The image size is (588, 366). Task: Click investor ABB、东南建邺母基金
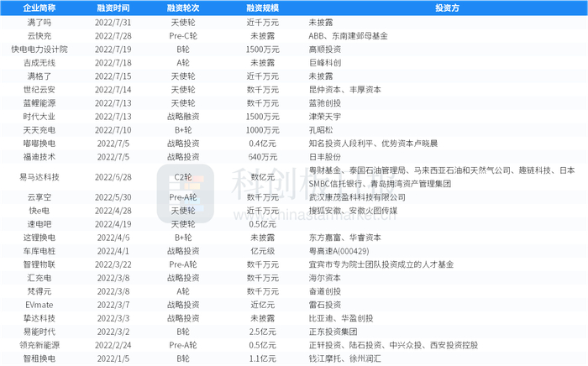(x=348, y=36)
